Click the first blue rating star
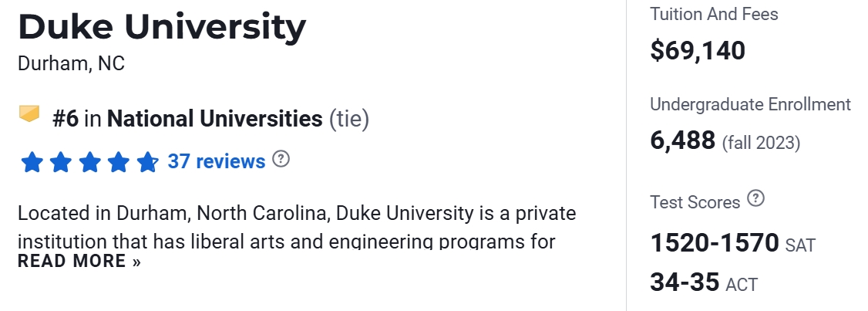Image resolution: width=868 pixels, height=311 pixels. point(32,162)
